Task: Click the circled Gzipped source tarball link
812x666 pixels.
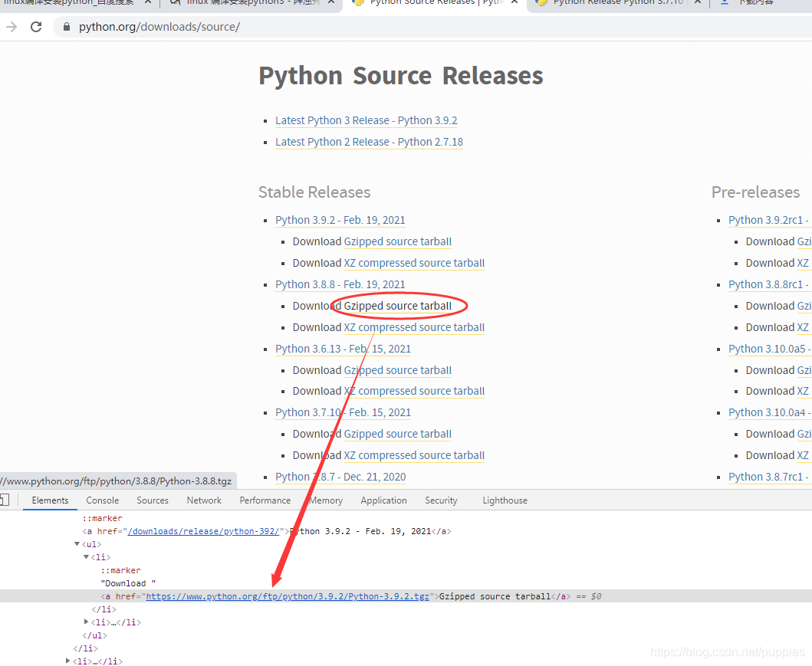Action: (x=398, y=305)
